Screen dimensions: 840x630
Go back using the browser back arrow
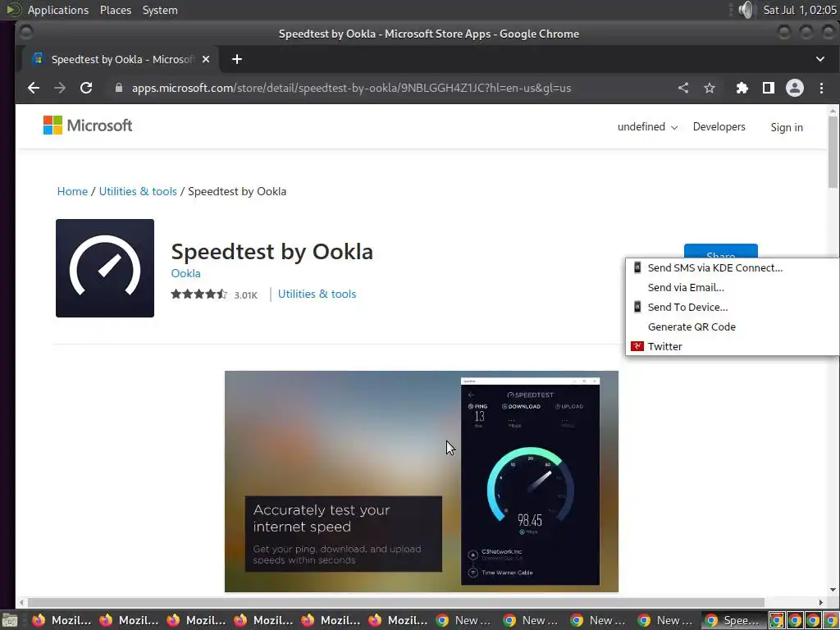coord(33,88)
